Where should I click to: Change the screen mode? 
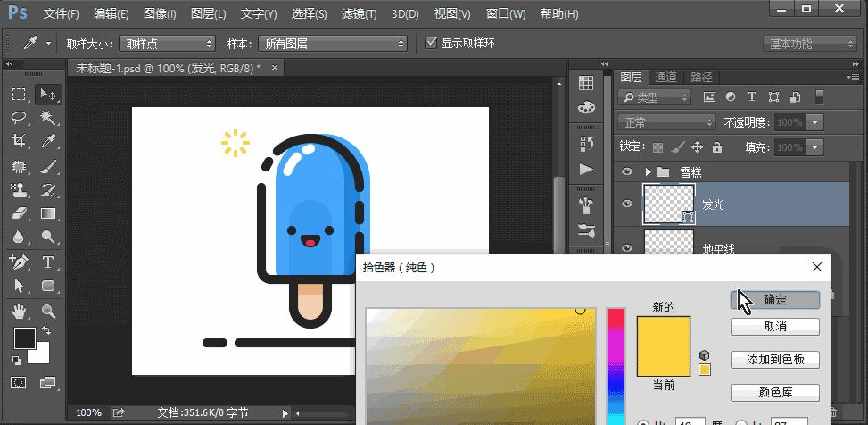(48, 382)
